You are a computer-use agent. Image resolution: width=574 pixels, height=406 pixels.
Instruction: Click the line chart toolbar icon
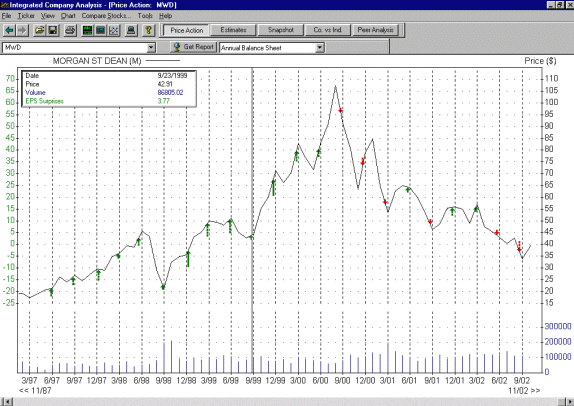(x=114, y=30)
